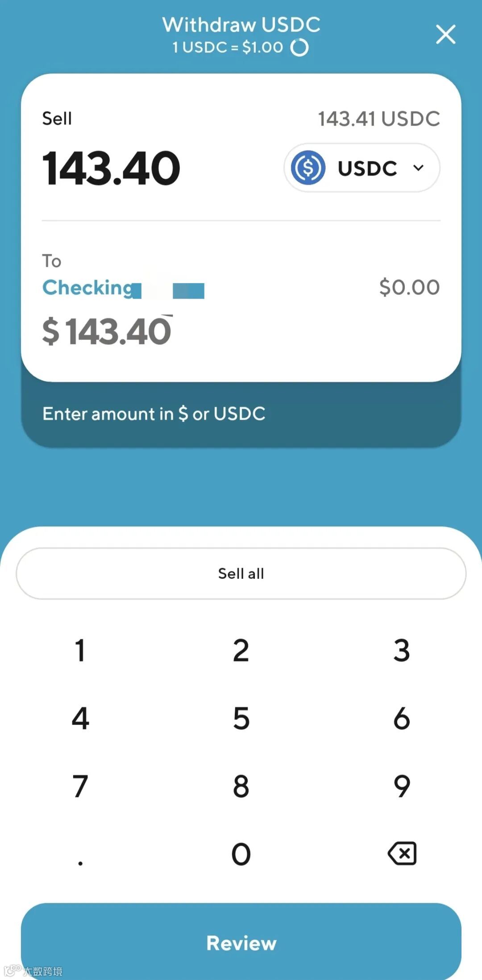Close the Withdraw USDC screen

pyautogui.click(x=445, y=34)
